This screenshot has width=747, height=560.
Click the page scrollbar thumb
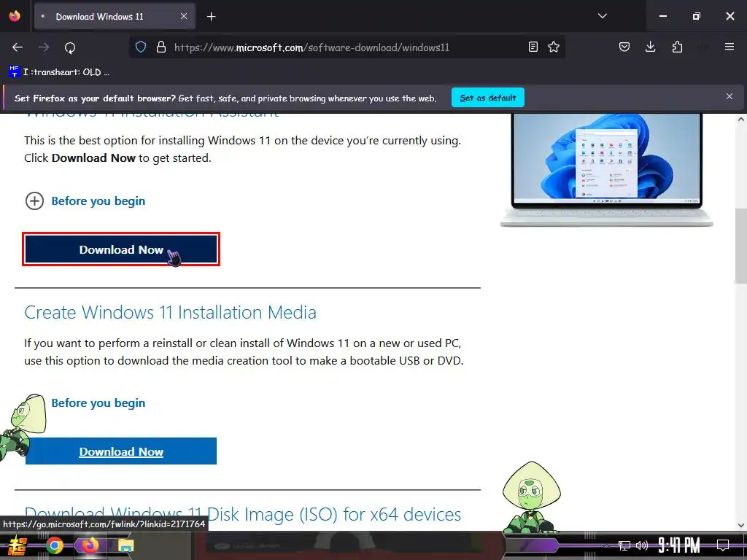point(741,246)
